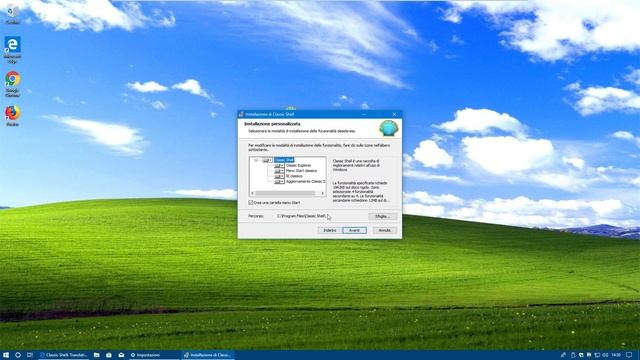Select the Classic Shell tree item
The image size is (640, 360).
(284, 160)
